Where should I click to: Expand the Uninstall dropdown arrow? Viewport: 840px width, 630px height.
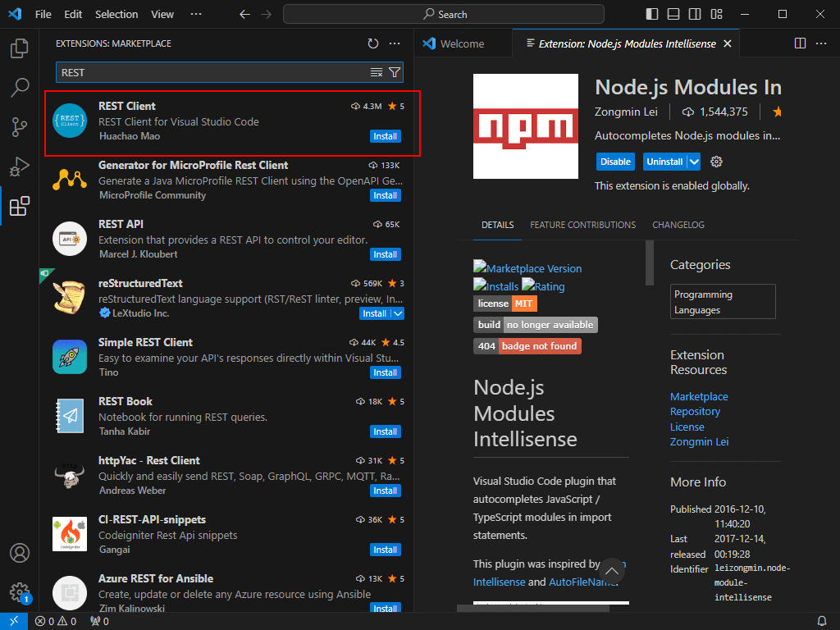tap(694, 162)
